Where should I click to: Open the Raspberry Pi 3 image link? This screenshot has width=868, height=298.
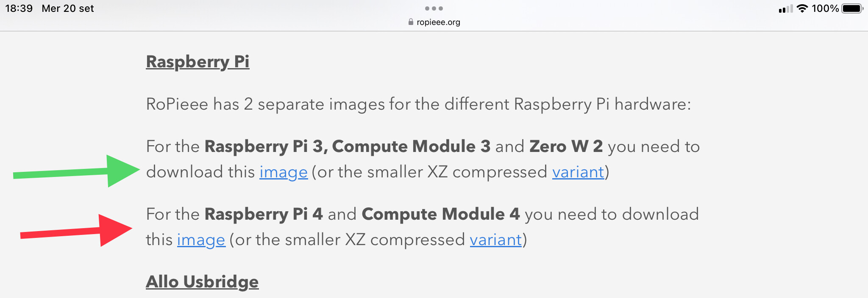point(284,172)
